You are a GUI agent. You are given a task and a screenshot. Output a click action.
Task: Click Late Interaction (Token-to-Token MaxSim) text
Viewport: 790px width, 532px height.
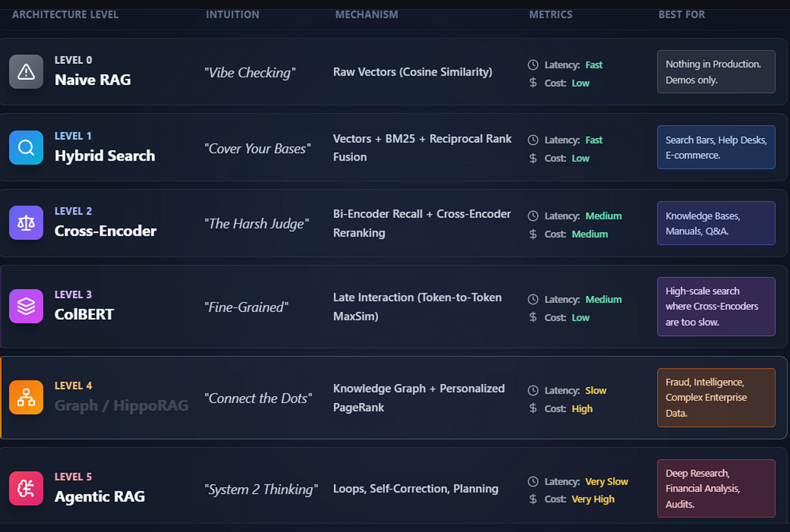417,307
